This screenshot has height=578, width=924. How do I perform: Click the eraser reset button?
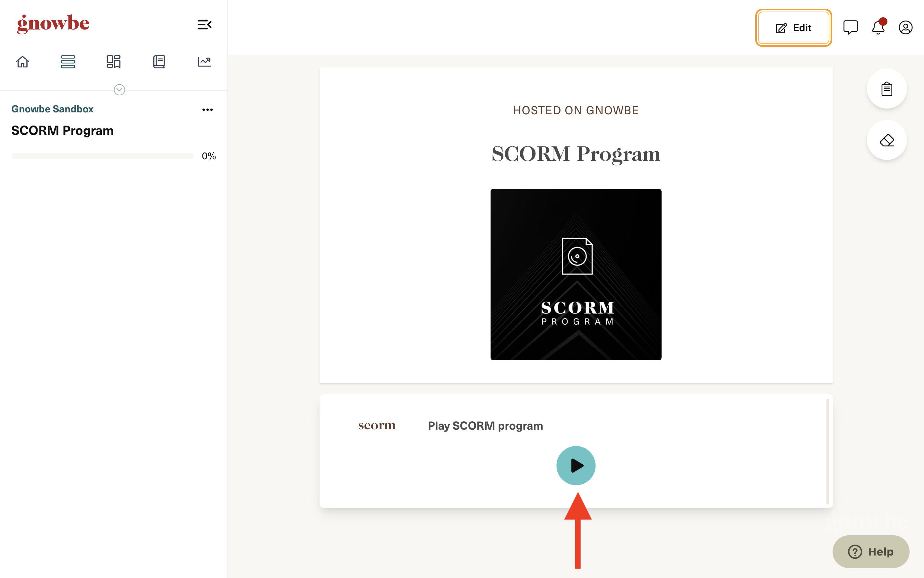coord(886,140)
